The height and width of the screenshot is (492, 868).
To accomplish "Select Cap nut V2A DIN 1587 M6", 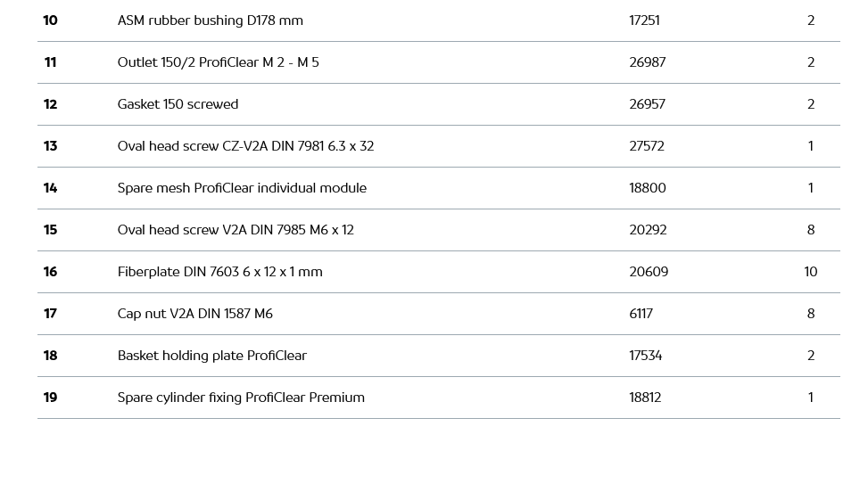I will [x=195, y=314].
